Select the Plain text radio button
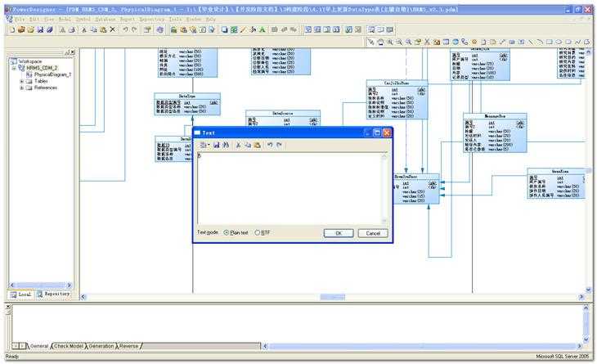The height and width of the screenshot is (364, 597). 227,232
